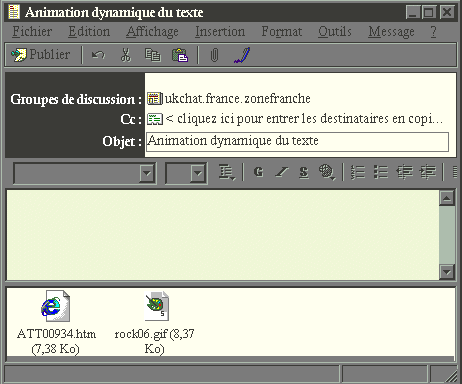Toggle italic with the I button

point(282,172)
